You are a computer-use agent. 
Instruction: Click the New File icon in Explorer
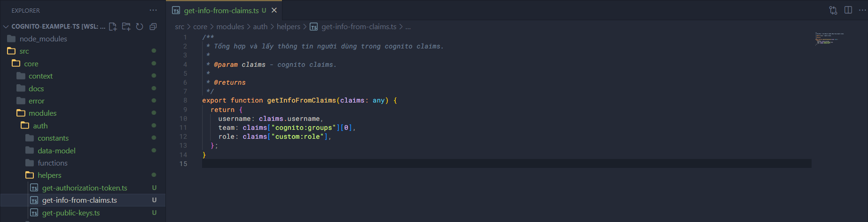pyautogui.click(x=113, y=27)
